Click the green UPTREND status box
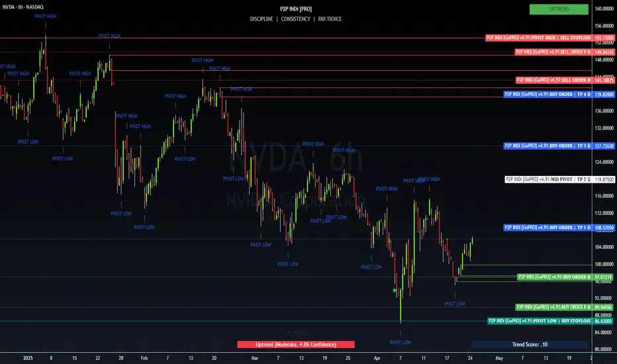Image resolution: width=617 pixels, height=364 pixels. [559, 9]
